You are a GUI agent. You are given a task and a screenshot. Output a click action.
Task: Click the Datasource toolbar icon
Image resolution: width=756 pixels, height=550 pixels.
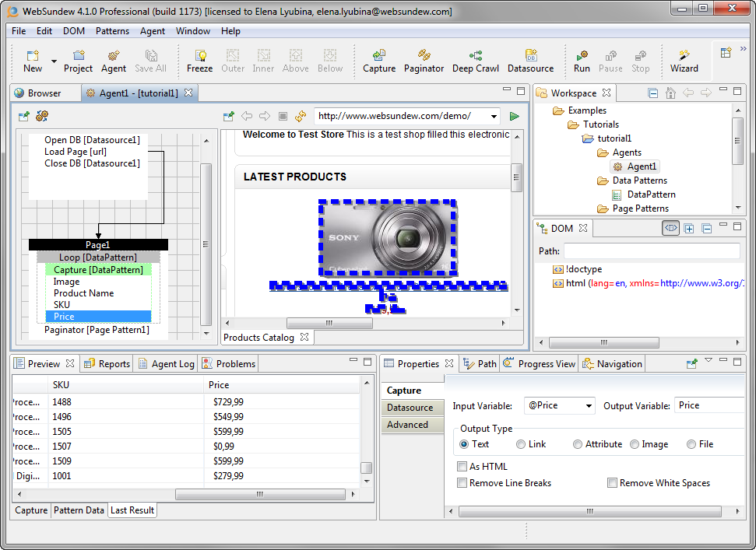(530, 56)
